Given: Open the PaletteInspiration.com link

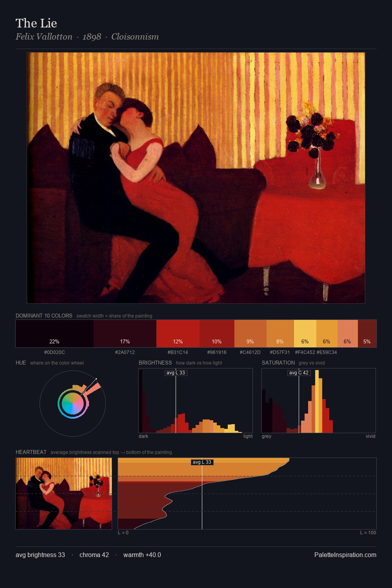Looking at the screenshot, I should click(x=345, y=555).
